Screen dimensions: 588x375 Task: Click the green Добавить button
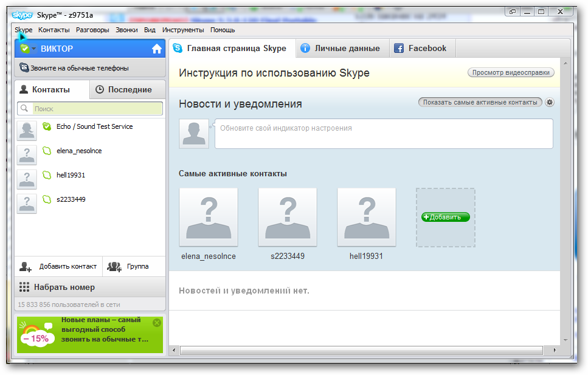tap(446, 217)
